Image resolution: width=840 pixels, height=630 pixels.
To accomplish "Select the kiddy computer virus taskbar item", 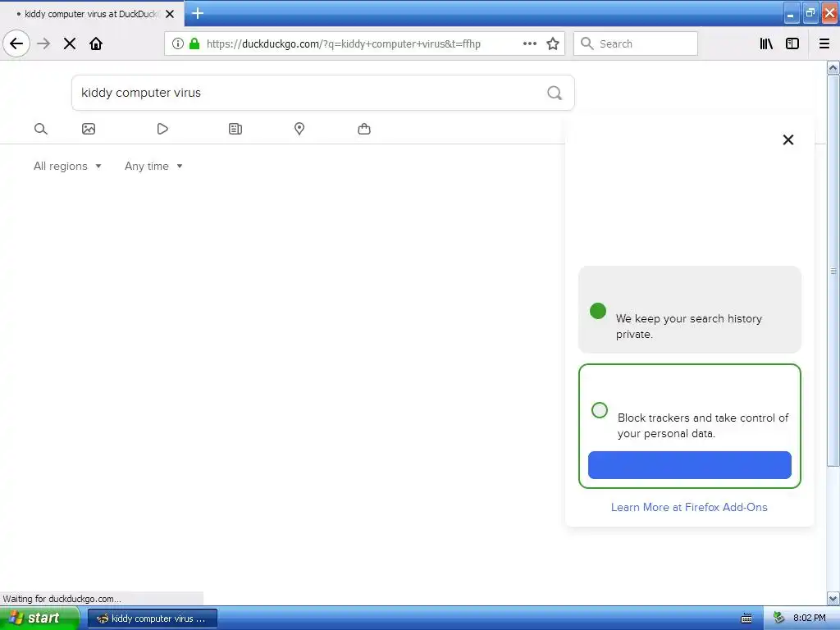I will pos(153,619).
